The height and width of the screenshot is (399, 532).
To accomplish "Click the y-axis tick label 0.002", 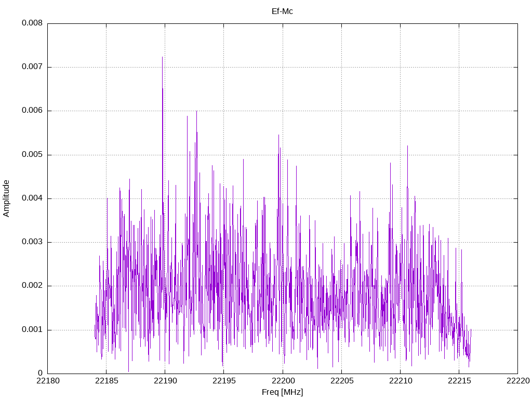I will pos(32,286).
